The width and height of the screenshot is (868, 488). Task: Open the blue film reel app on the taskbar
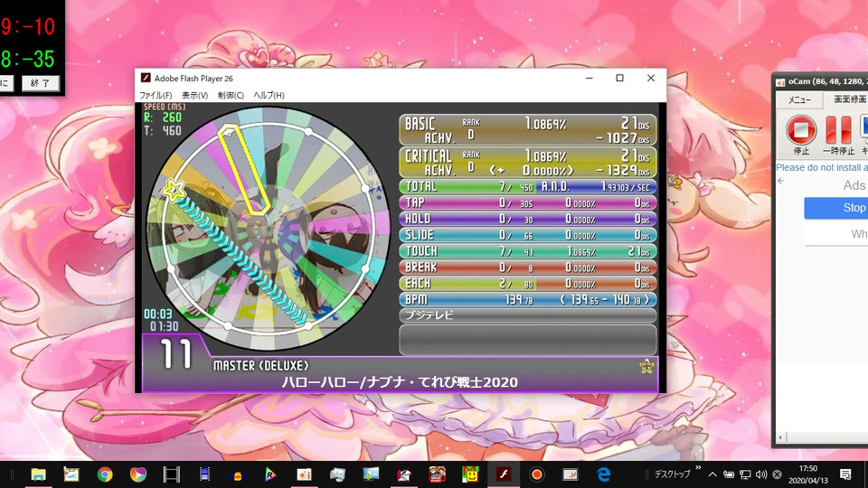[204, 474]
